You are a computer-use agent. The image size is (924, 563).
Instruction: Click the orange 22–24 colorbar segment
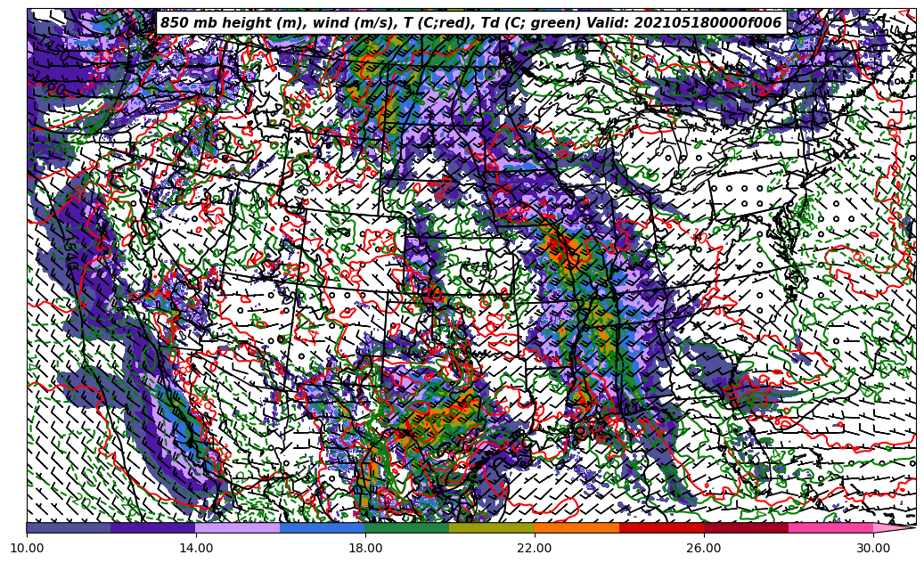click(x=576, y=527)
